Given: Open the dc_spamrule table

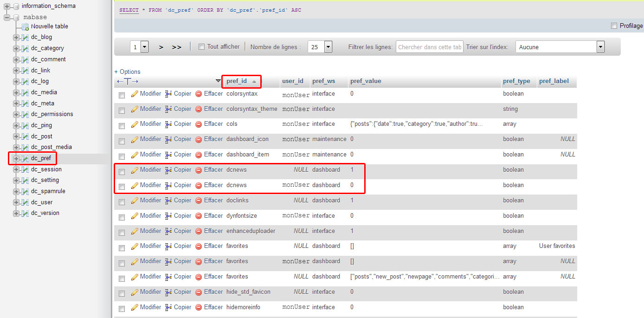Looking at the screenshot, I should [x=48, y=191].
